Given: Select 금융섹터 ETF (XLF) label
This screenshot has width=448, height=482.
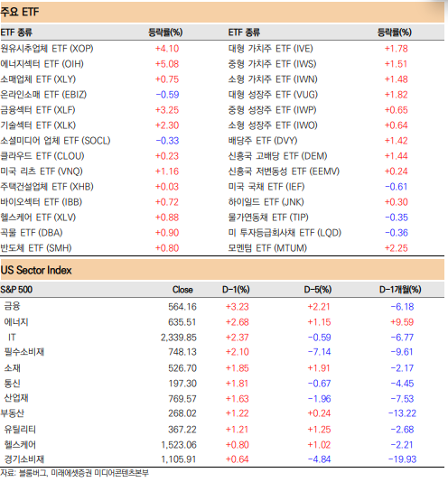Looking at the screenshot, I should (38, 110).
